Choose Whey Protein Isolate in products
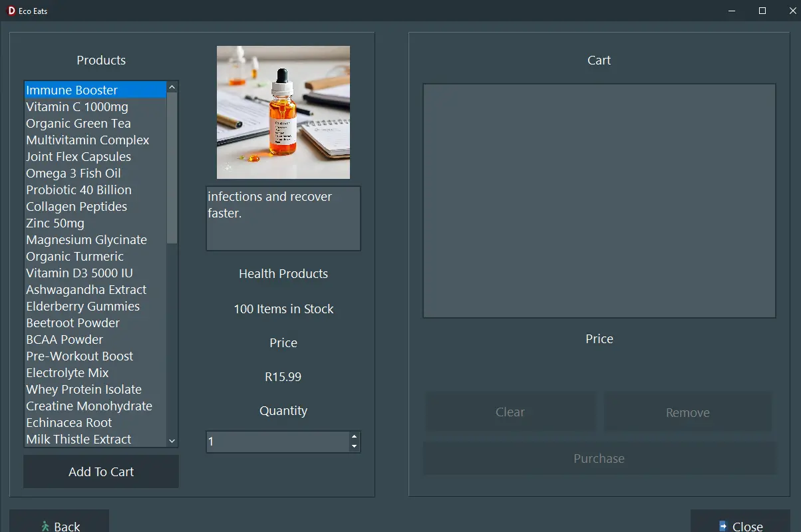This screenshot has height=532, width=801. (x=84, y=389)
